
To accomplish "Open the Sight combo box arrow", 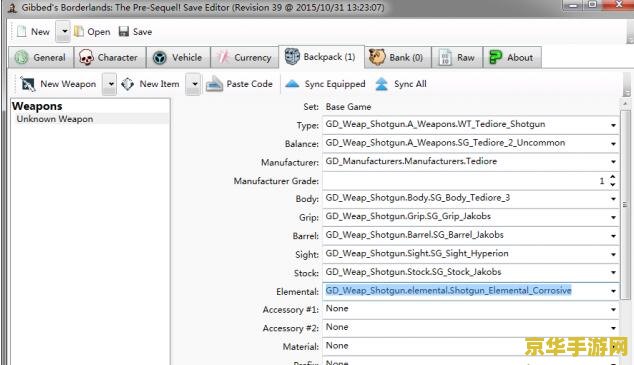I will coord(613,255).
